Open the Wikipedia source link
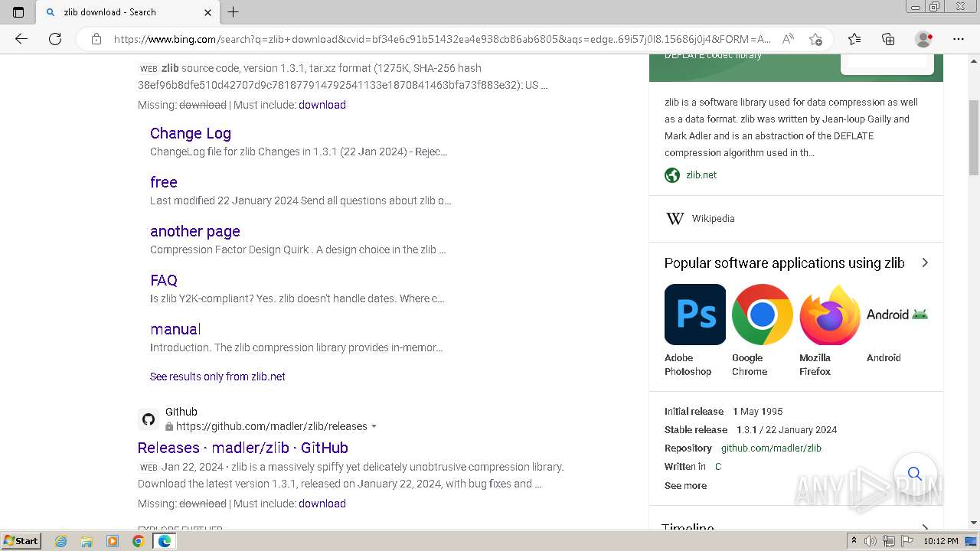This screenshot has width=980, height=551. (x=713, y=218)
